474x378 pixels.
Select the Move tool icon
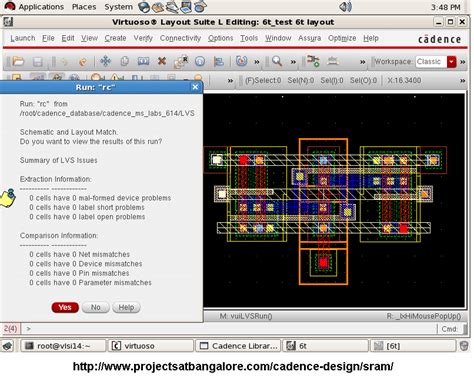[106, 61]
